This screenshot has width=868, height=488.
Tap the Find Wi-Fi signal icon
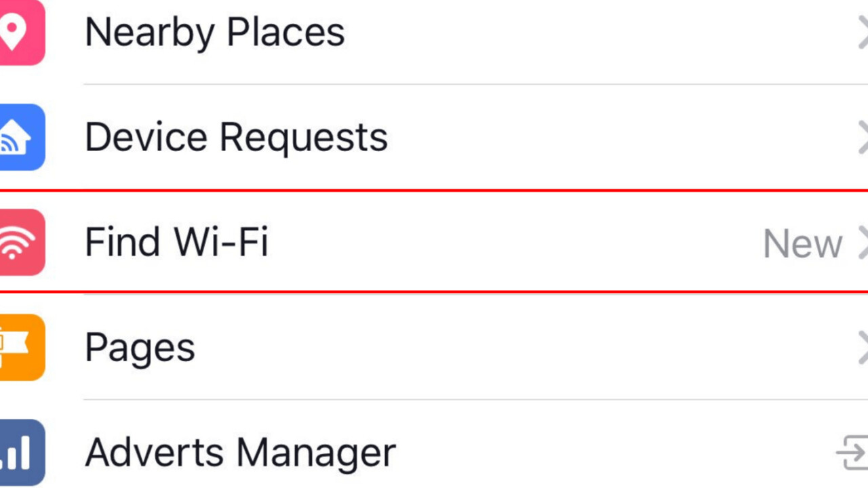tap(18, 242)
